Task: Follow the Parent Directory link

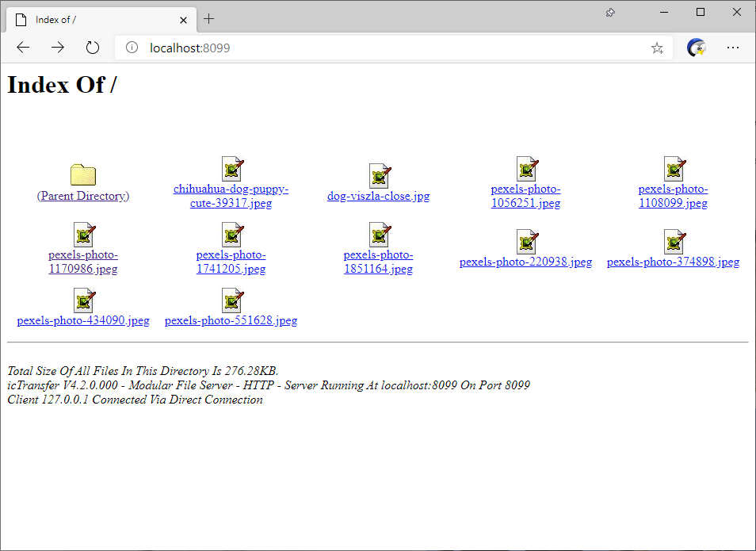Action: [x=82, y=195]
